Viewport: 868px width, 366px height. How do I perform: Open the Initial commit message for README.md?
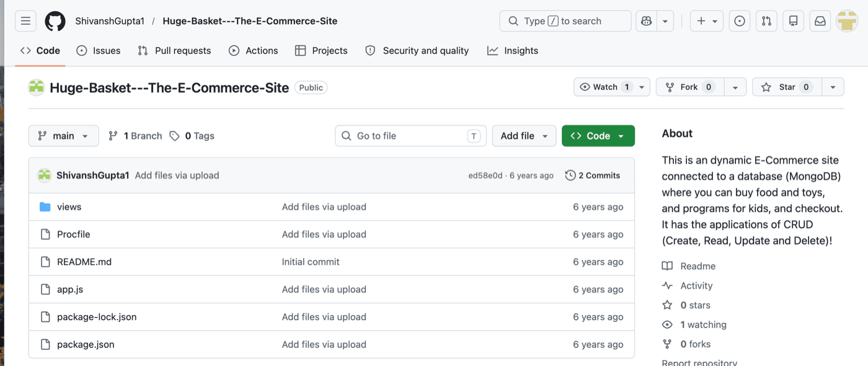(311, 262)
